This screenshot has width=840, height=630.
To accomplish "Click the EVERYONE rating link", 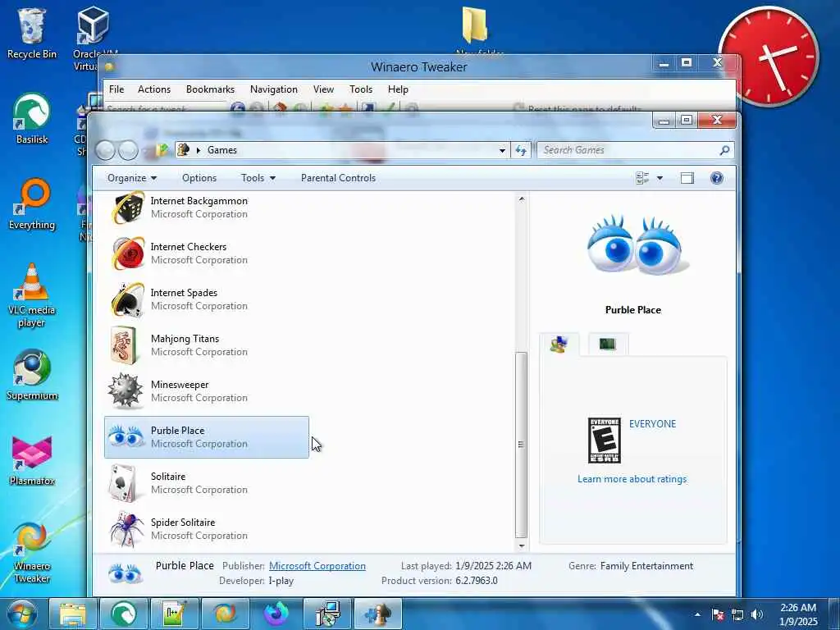I will click(652, 424).
